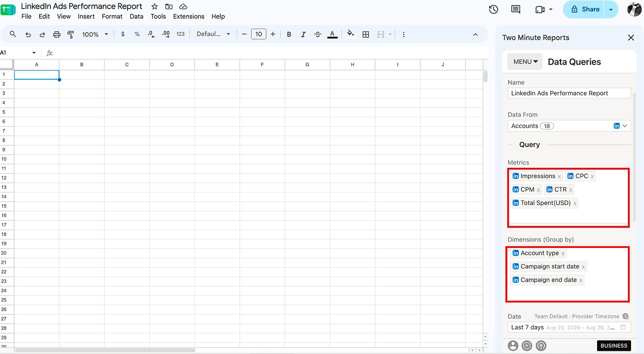Open the Data menu
This screenshot has height=354, width=644.
tap(136, 17)
